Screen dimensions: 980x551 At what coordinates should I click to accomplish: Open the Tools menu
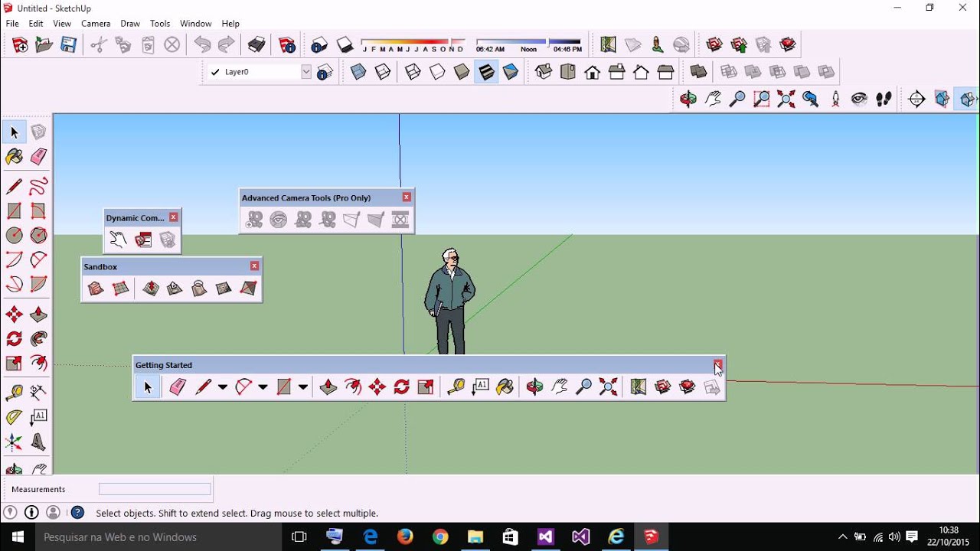160,24
